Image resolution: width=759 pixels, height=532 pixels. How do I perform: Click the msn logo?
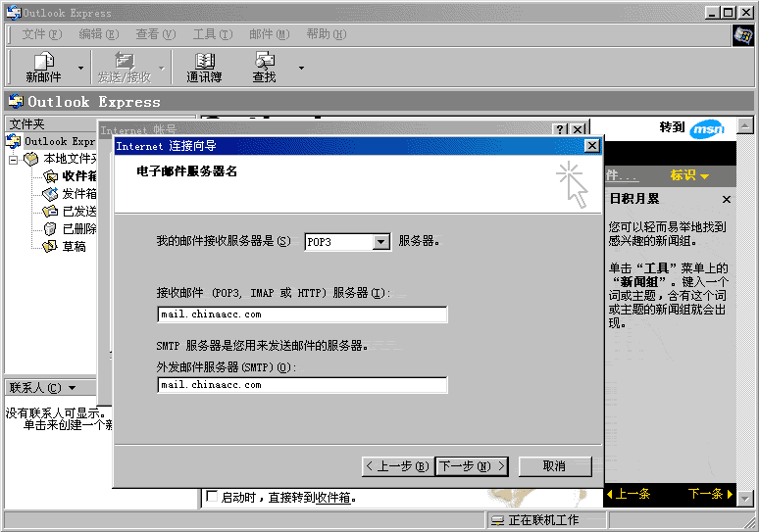[707, 129]
